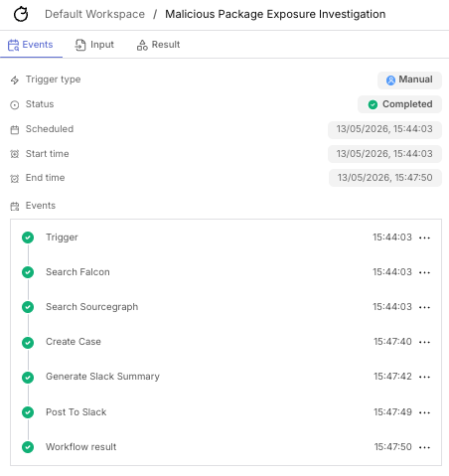Open more options for Trigger event
Image resolution: width=449 pixels, height=476 pixels.
[424, 238]
